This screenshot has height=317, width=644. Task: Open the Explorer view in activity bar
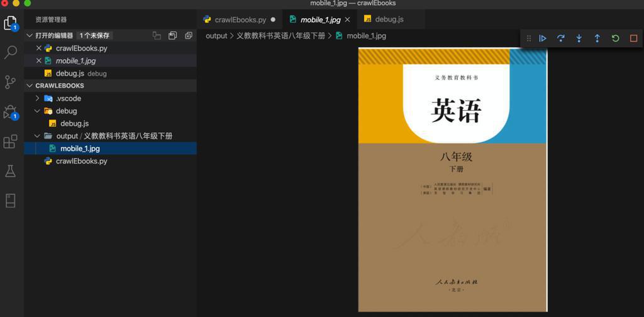(11, 23)
